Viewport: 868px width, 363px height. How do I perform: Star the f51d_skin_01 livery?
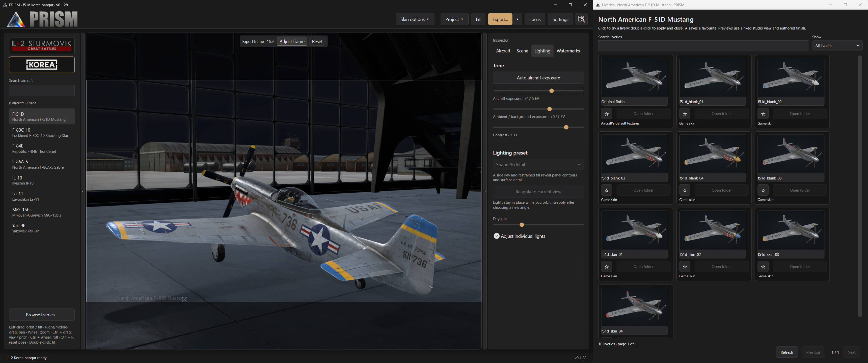tap(607, 267)
